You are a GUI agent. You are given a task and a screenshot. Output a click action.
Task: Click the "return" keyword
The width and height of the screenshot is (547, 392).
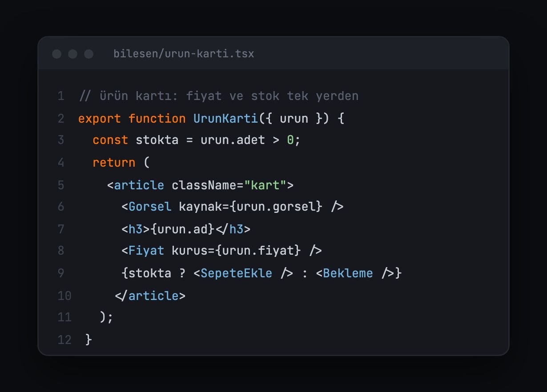114,163
